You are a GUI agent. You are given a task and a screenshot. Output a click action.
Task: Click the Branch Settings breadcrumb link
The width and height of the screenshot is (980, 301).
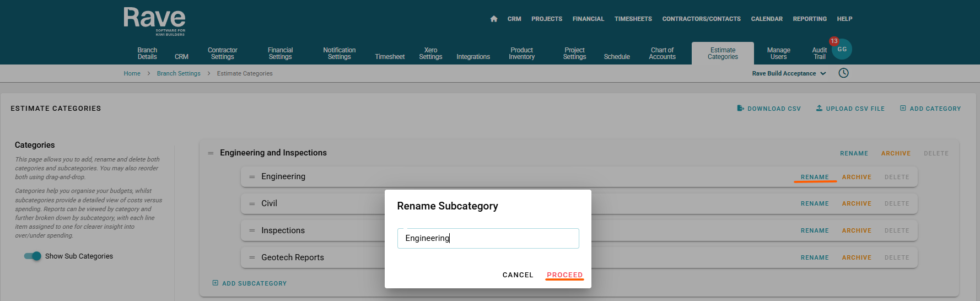pyautogui.click(x=179, y=73)
